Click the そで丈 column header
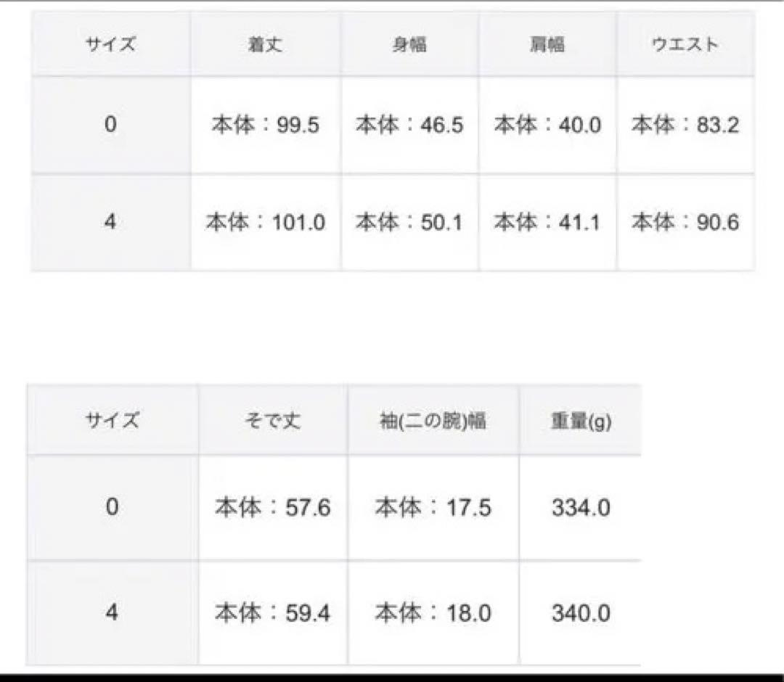This screenshot has width=784, height=682. (x=272, y=421)
